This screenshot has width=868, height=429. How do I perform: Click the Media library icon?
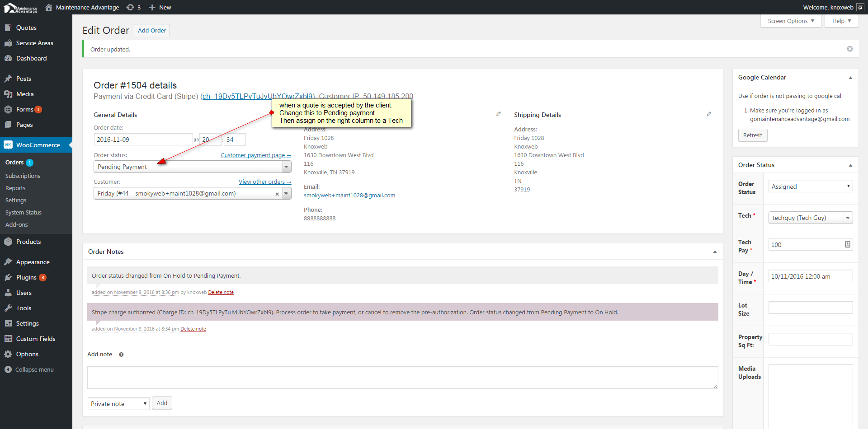coord(8,94)
